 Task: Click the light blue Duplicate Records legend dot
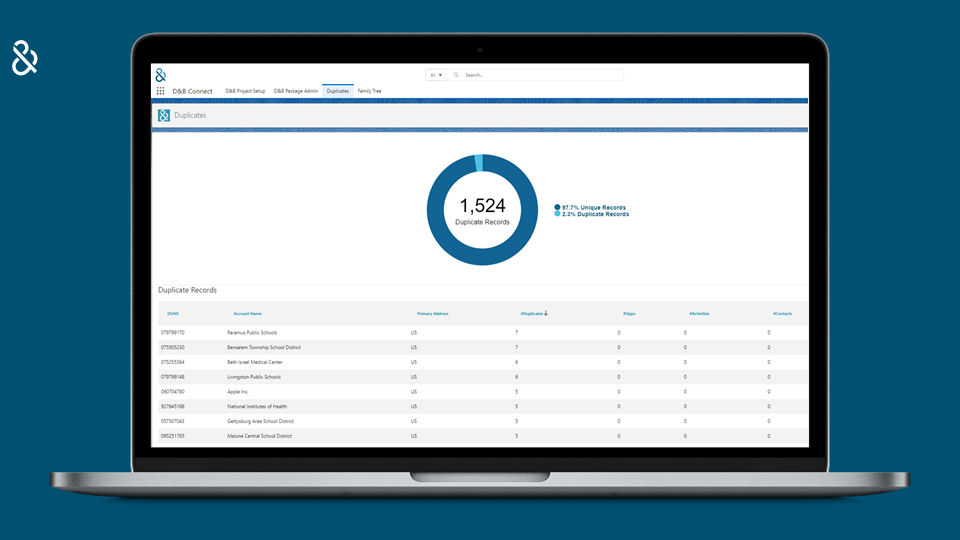[x=557, y=214]
